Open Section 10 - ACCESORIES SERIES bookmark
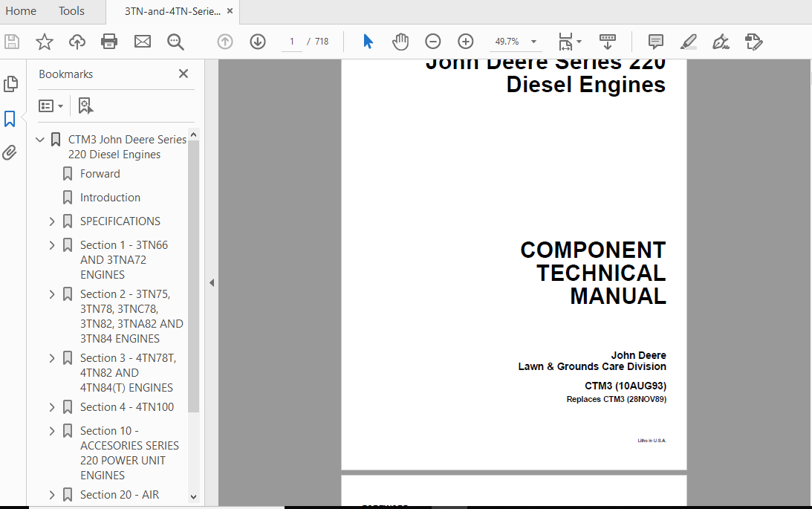812x509 pixels. 129,453
